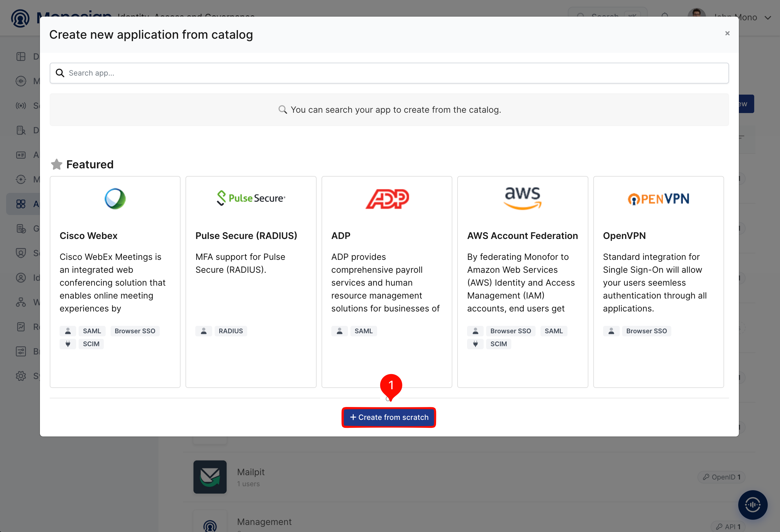Click the Create from scratch button
Image resolution: width=780 pixels, height=532 pixels.
(389, 417)
